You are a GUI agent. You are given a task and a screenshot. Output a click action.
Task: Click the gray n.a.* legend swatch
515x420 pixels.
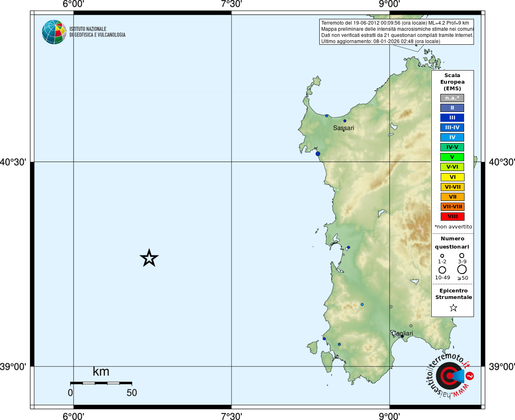click(452, 98)
